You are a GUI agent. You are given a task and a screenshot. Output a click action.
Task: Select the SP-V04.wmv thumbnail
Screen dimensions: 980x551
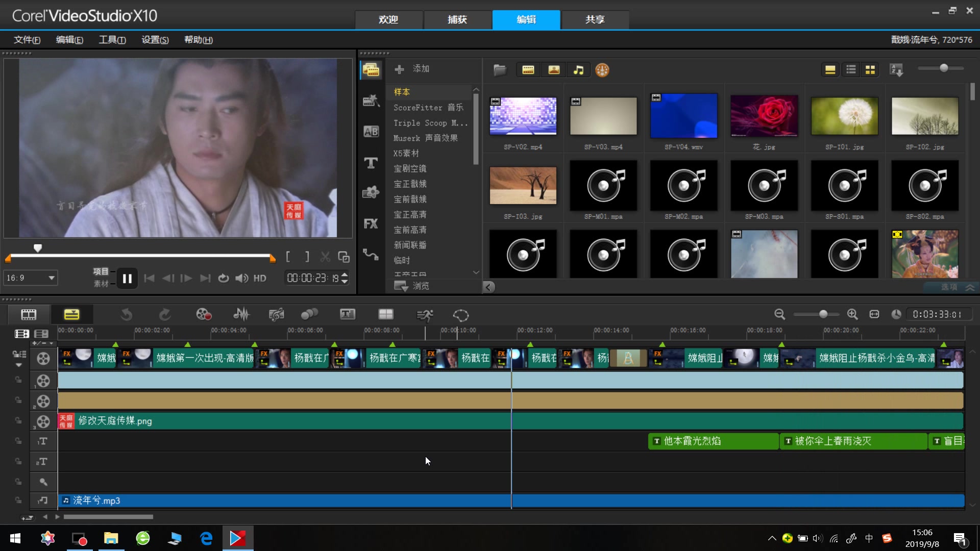(x=683, y=116)
